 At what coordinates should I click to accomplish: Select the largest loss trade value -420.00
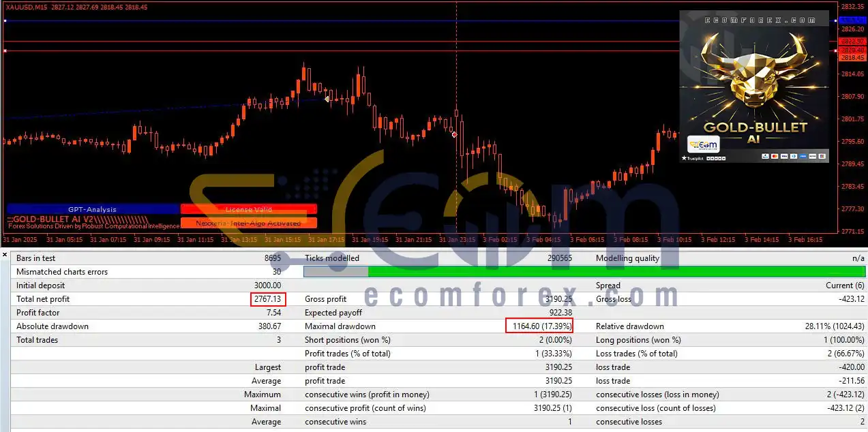coord(851,367)
